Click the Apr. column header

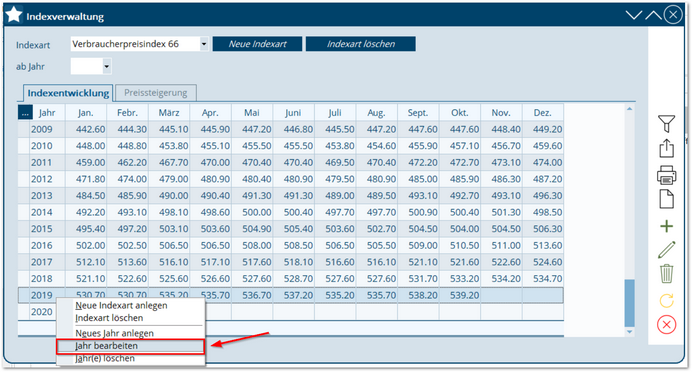point(210,113)
